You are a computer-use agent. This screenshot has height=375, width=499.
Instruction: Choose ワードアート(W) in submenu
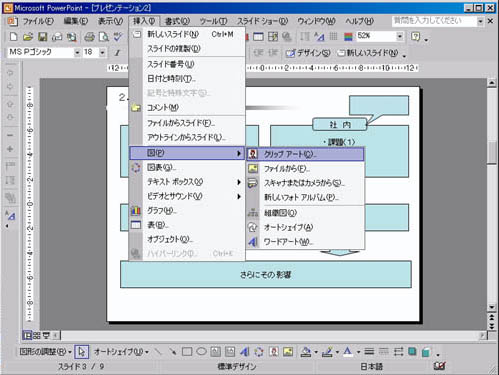(305, 242)
